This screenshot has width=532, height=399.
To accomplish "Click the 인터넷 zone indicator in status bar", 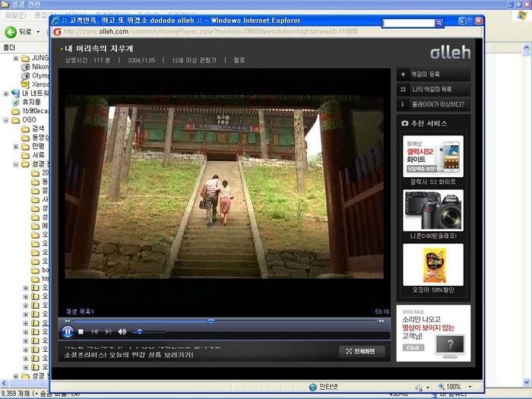I will tap(323, 387).
